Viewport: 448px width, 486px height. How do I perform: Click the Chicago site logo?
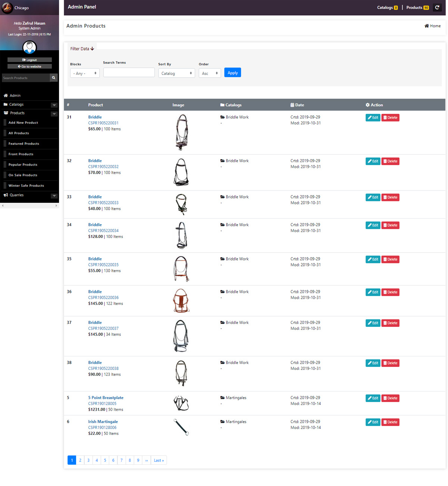[x=7, y=7]
